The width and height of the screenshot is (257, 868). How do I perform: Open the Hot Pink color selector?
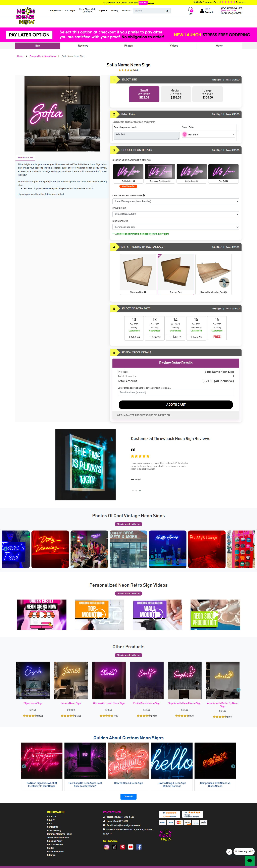[x=208, y=134]
